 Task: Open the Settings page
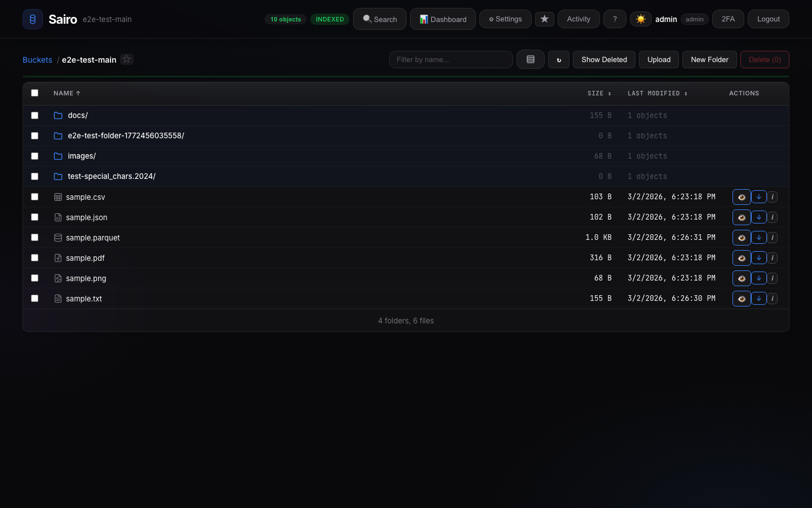(505, 19)
